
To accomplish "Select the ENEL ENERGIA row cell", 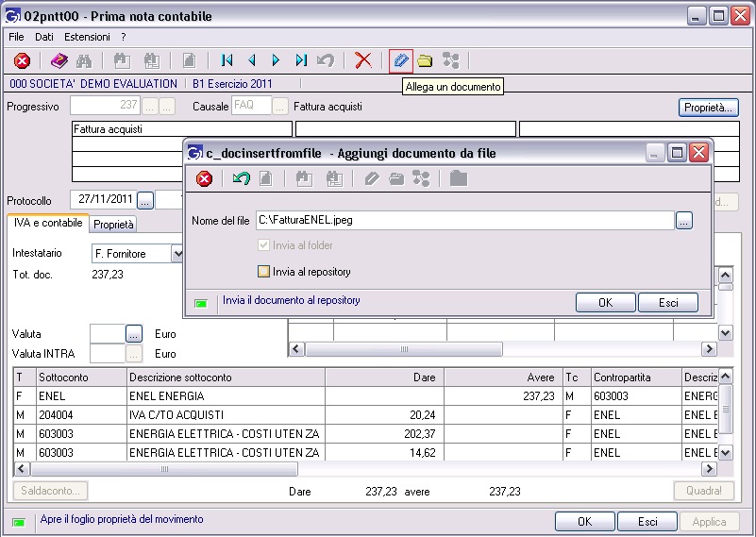I will tap(227, 395).
